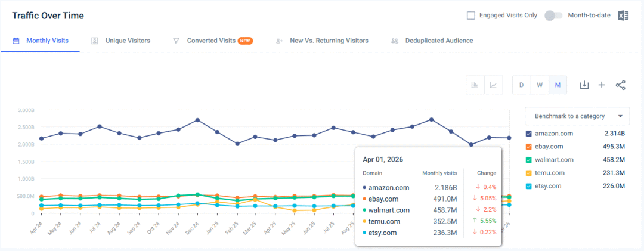Click etsy.com 236.3M in tooltip
This screenshot has height=251, width=644.
click(445, 232)
